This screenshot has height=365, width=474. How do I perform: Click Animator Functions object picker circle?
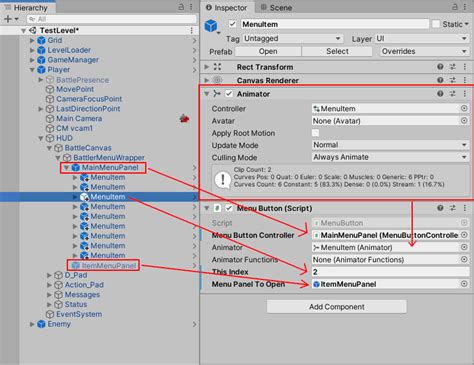[464, 259]
